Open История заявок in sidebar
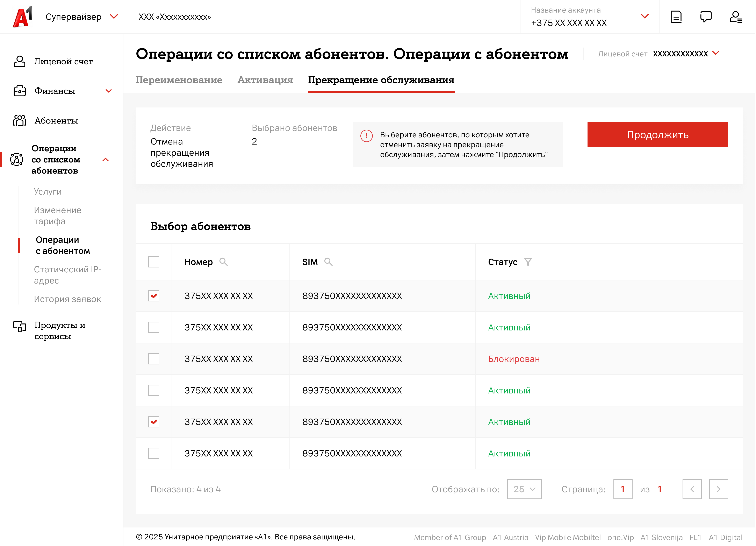This screenshot has width=756, height=546. point(67,299)
